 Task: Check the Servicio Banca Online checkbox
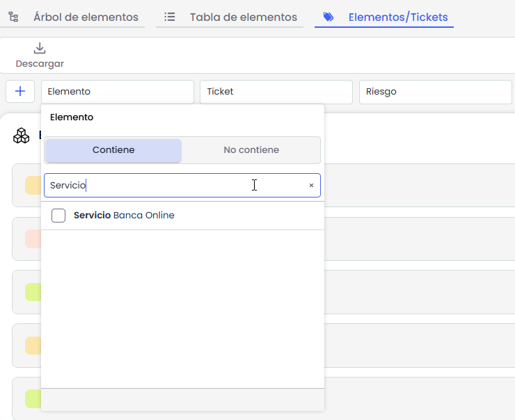click(x=58, y=216)
